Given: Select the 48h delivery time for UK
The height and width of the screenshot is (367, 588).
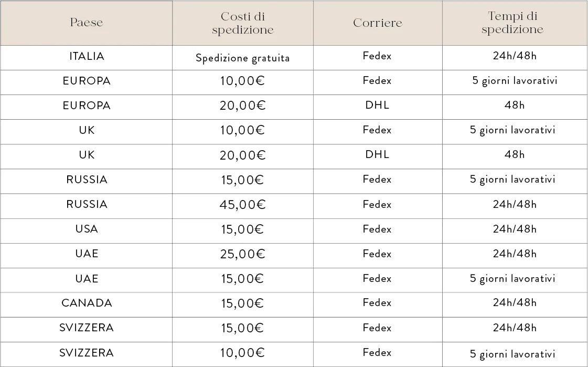Looking at the screenshot, I should point(515,154).
